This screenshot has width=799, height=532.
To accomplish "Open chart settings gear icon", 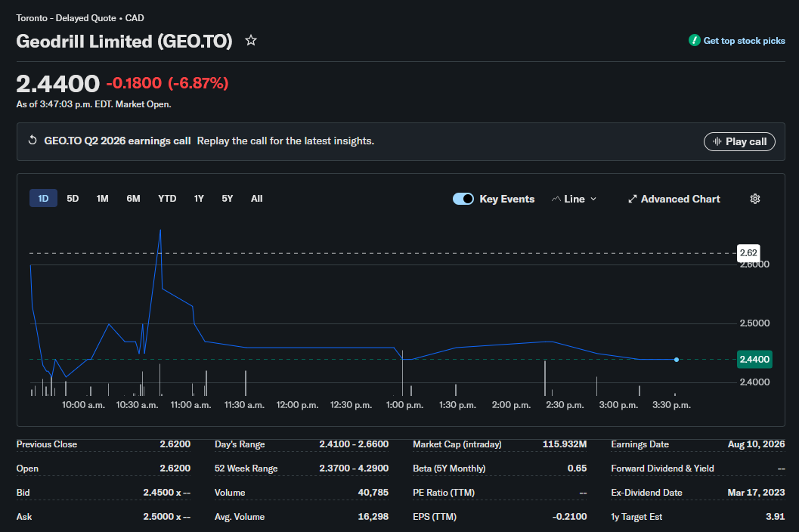I will click(x=755, y=199).
